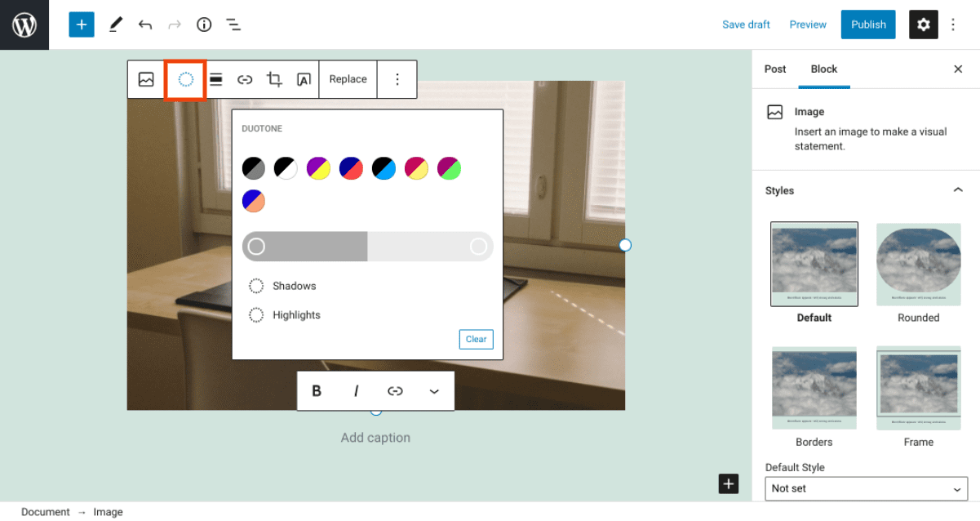Screen dimensions: 980x521
Task: Collapse the Styles panel chevron
Action: (x=958, y=189)
